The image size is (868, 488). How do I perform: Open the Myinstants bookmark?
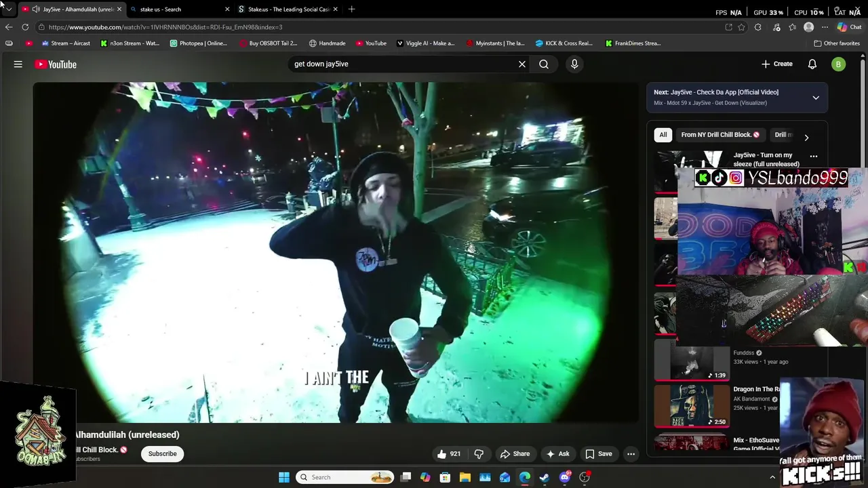click(495, 43)
